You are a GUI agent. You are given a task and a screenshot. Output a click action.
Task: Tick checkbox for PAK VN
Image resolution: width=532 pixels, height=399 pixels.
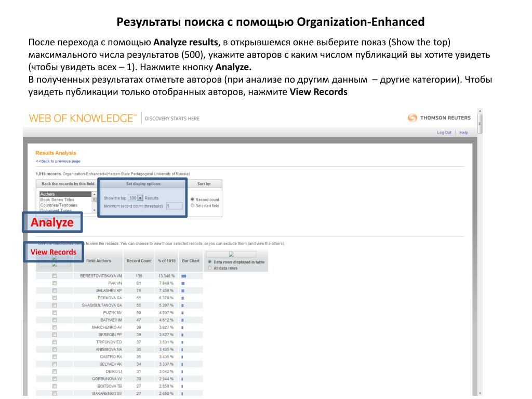(55, 283)
